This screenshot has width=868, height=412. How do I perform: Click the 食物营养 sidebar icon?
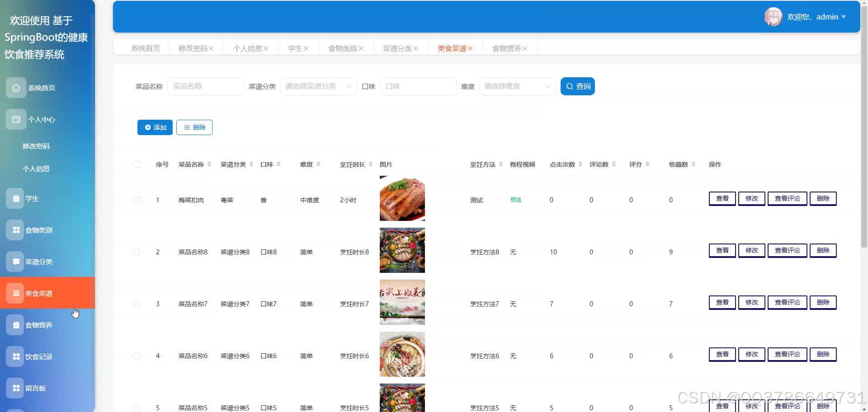point(15,325)
